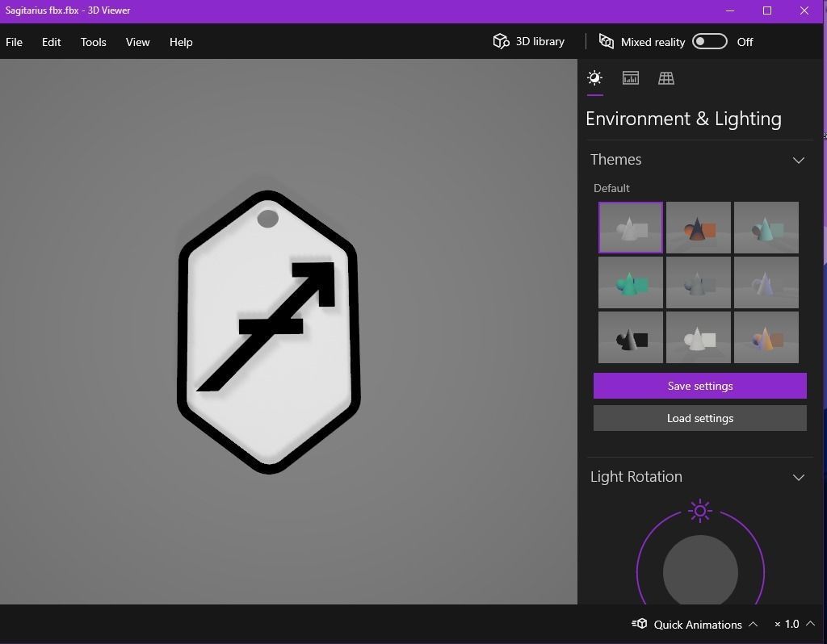The height and width of the screenshot is (644, 827).
Task: Open the Tools menu
Action: 94,42
